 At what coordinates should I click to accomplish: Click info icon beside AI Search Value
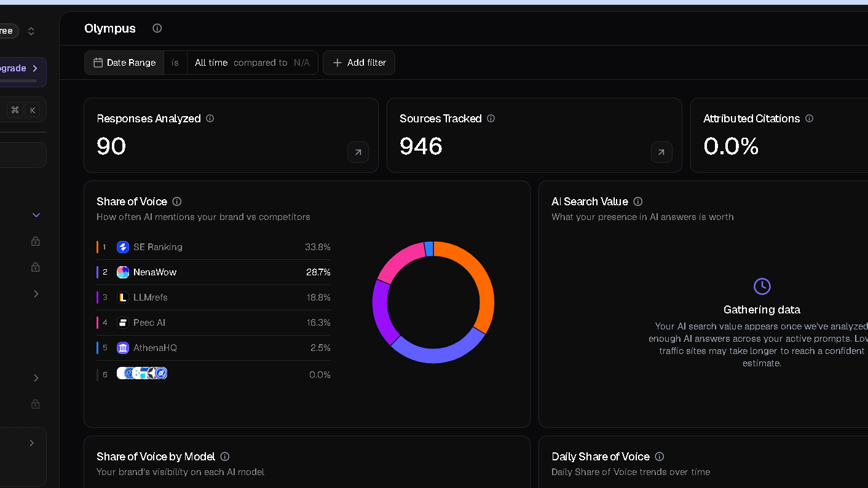(x=638, y=202)
